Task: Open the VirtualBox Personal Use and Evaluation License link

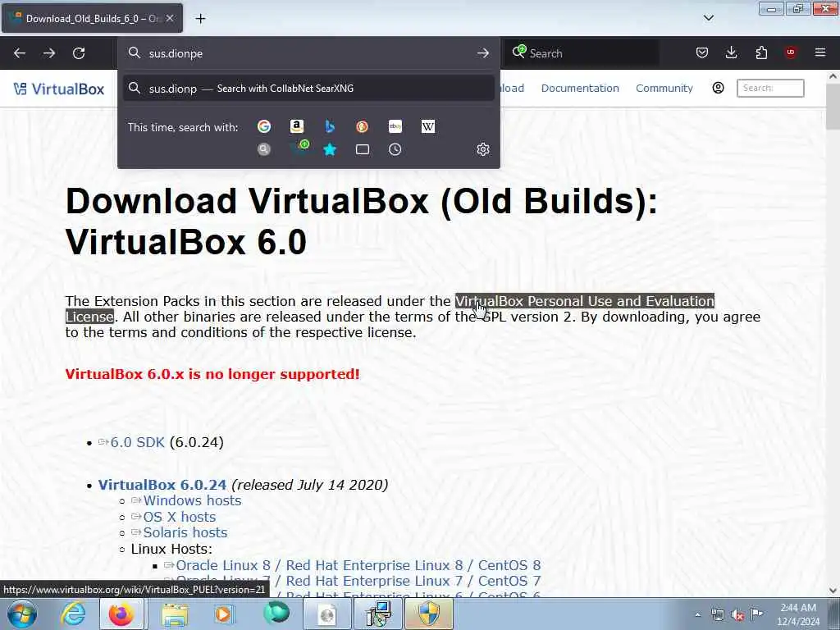Action: (584, 301)
